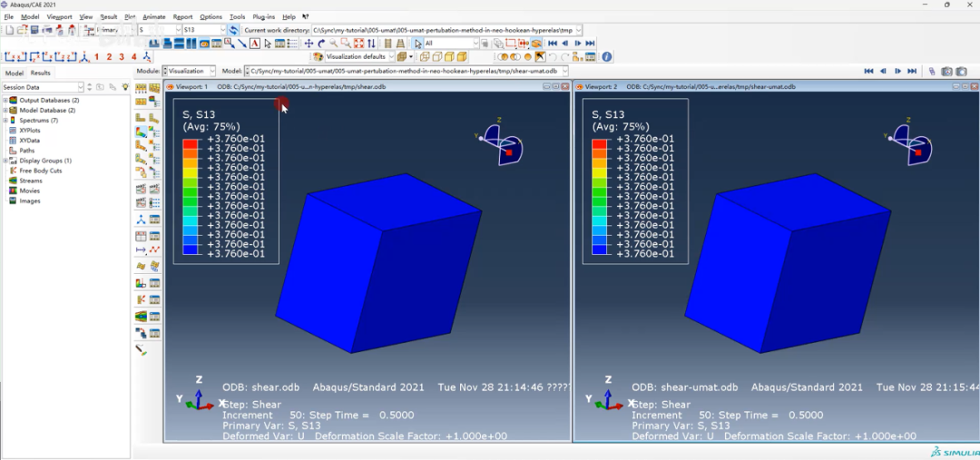Screen dimensions: 980x460
Task: Skip to last frame in top-right playback controls
Action: 912,71
